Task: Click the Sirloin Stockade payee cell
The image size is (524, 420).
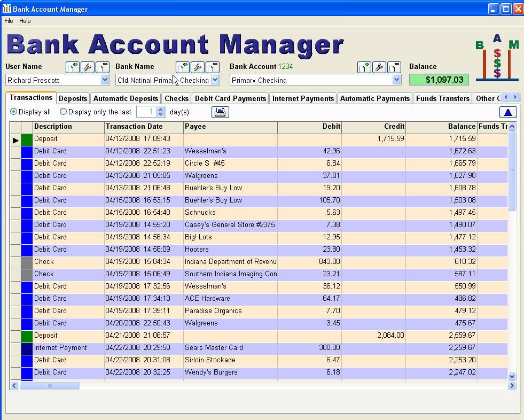Action: click(230, 361)
